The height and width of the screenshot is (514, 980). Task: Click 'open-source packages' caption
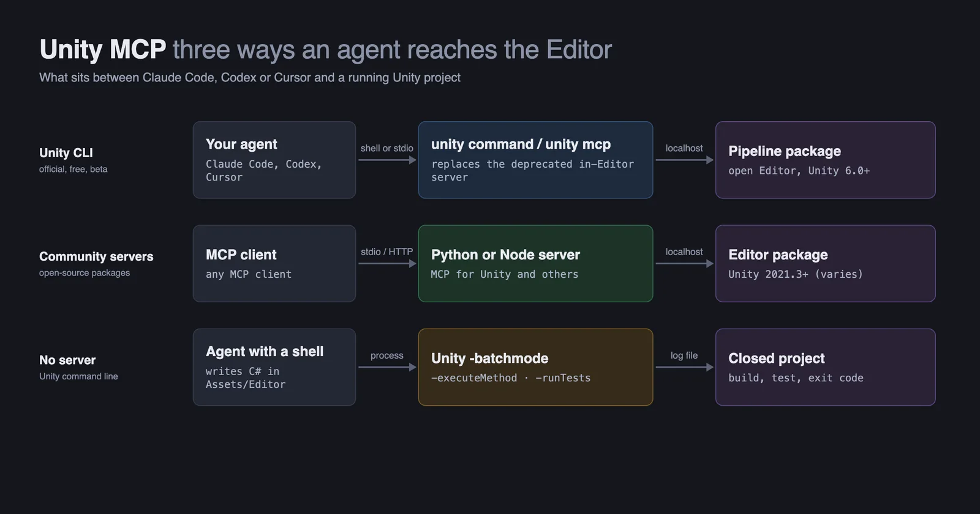tap(85, 273)
